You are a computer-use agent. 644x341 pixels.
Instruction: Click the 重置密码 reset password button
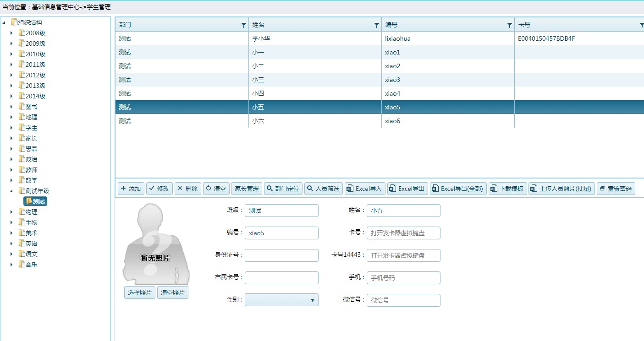coord(616,189)
